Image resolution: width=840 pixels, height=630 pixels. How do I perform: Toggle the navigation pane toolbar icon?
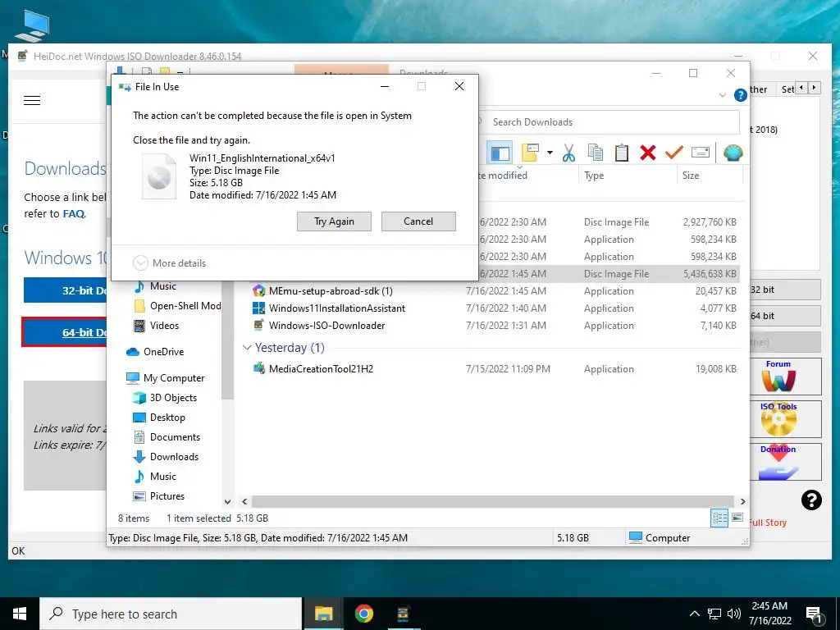500,153
